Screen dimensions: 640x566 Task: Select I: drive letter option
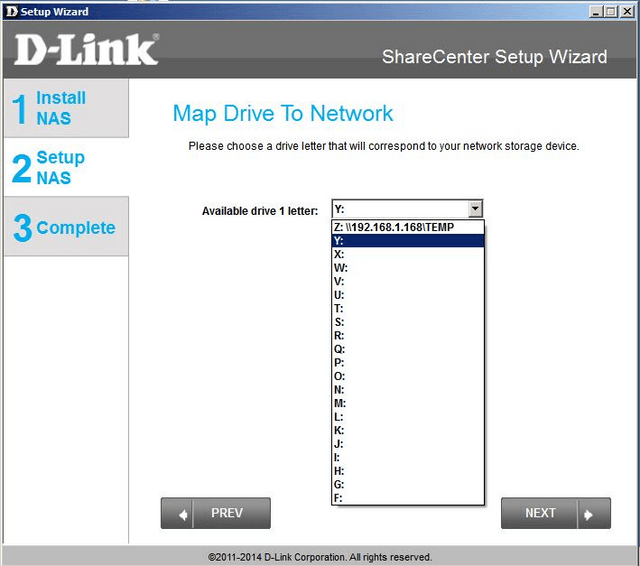408,457
